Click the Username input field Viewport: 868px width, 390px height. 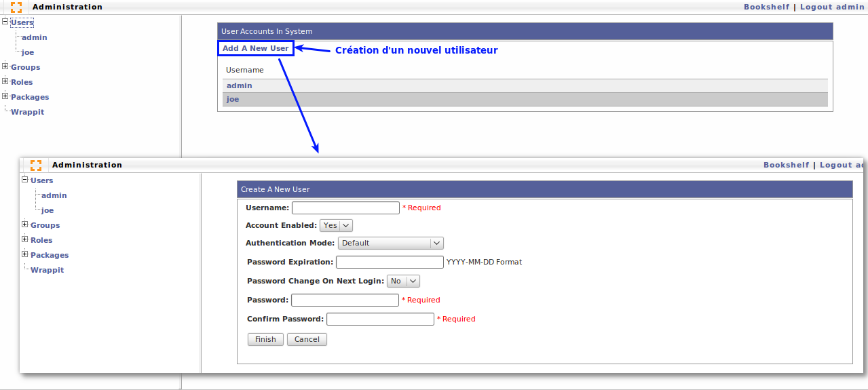click(345, 208)
